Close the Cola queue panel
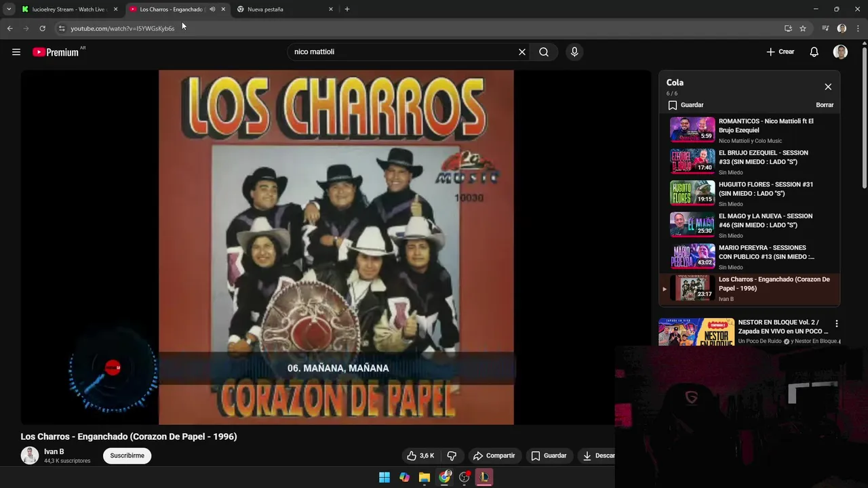 pos(828,87)
